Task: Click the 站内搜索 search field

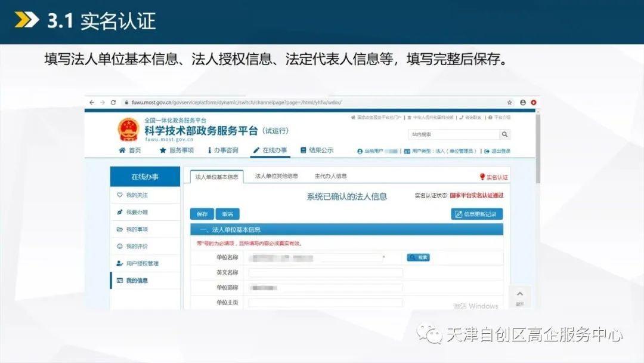Action: click(x=454, y=134)
